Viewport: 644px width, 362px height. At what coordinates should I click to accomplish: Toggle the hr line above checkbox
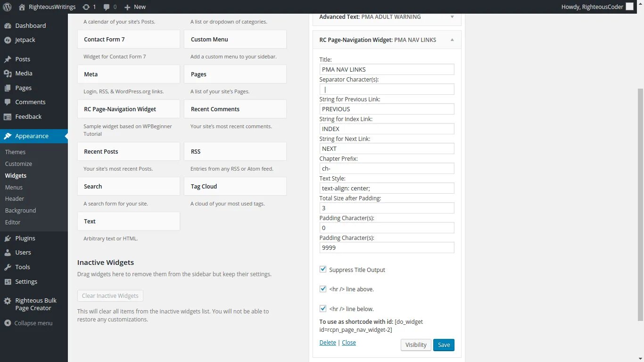[323, 289]
